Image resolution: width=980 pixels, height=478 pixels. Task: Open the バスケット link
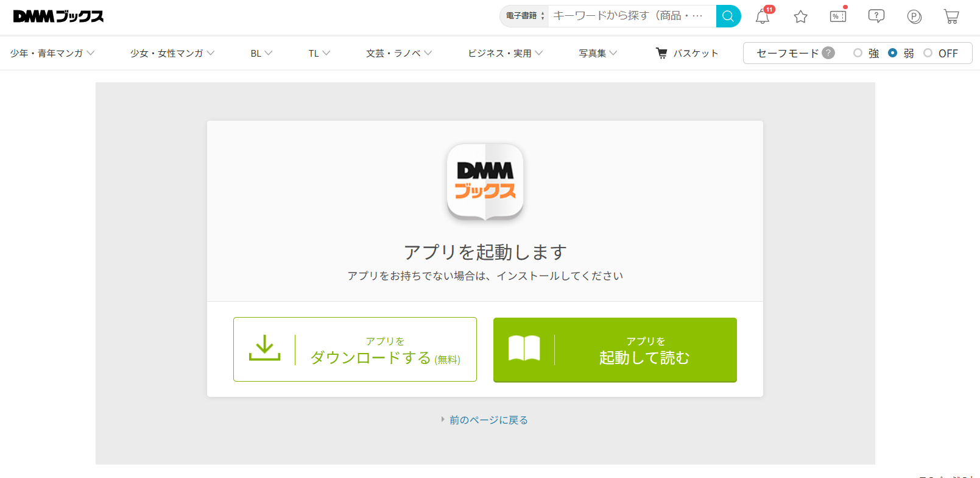click(687, 53)
